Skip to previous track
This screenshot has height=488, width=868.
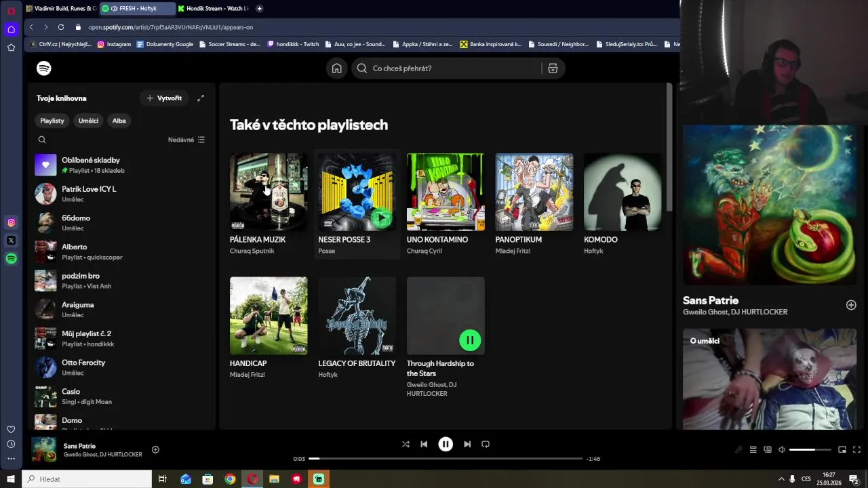424,444
